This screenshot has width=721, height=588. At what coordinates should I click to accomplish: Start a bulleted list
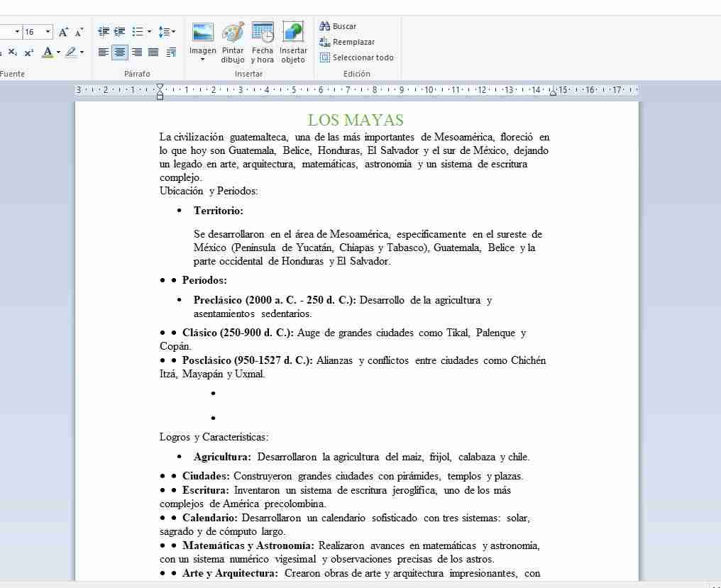coord(137,32)
